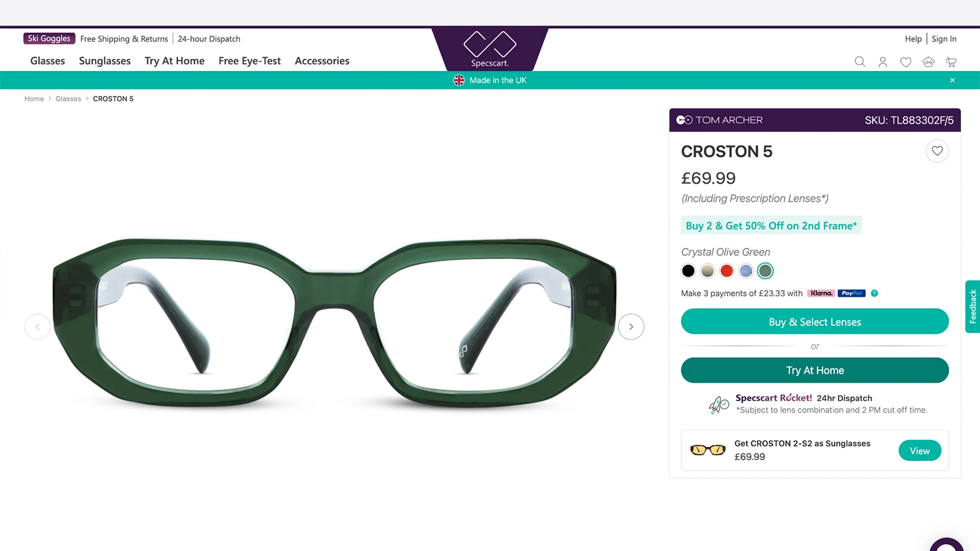This screenshot has height=551, width=980.
Task: Click the PayPal payment icon
Action: 851,293
